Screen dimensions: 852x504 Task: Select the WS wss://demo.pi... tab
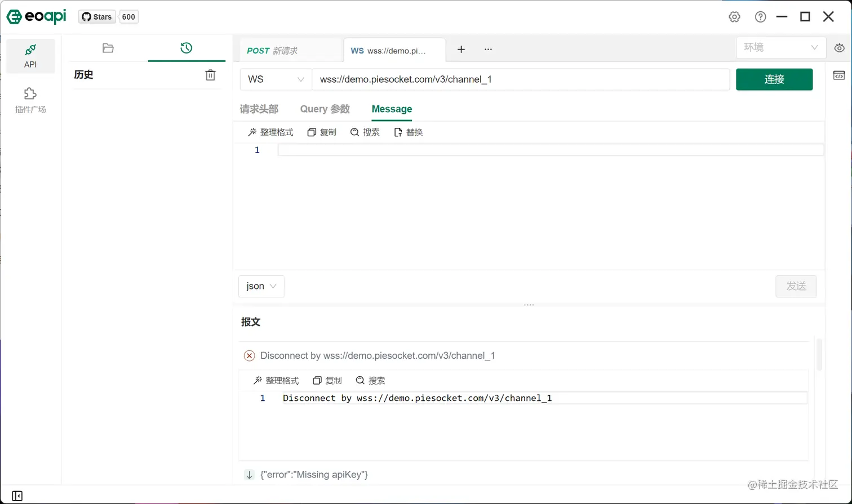[x=393, y=51]
